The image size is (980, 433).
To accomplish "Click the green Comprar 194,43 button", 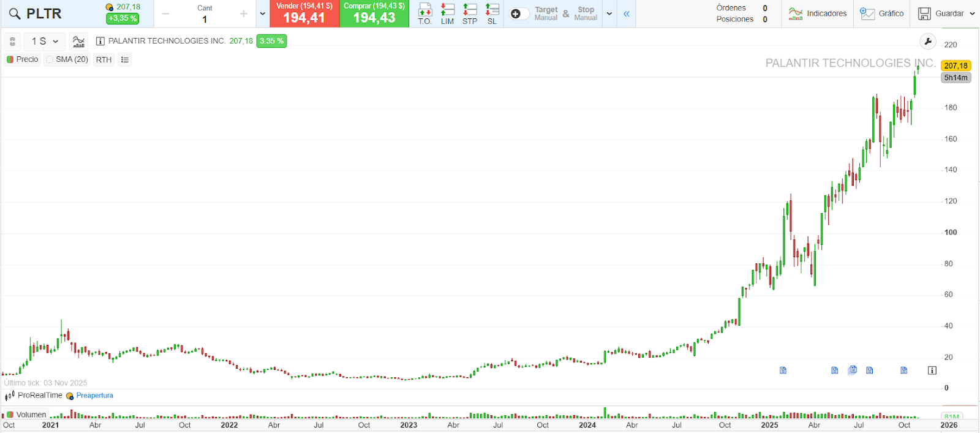I will (x=374, y=13).
